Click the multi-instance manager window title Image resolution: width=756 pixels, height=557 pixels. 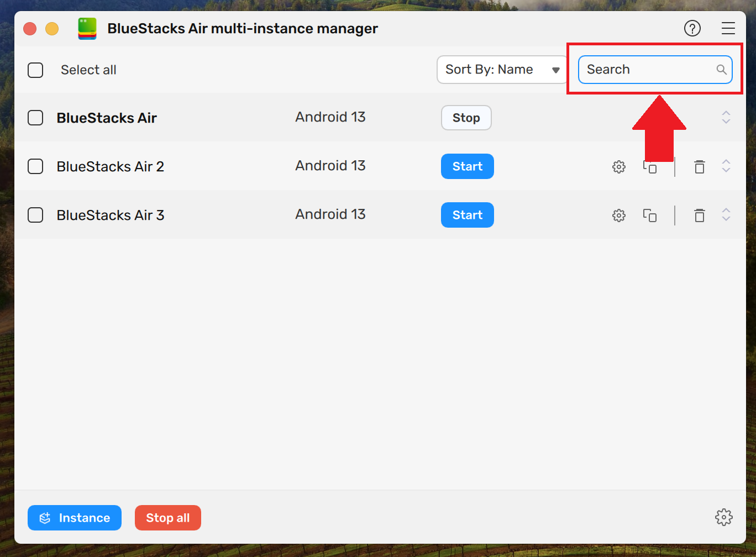(x=243, y=29)
